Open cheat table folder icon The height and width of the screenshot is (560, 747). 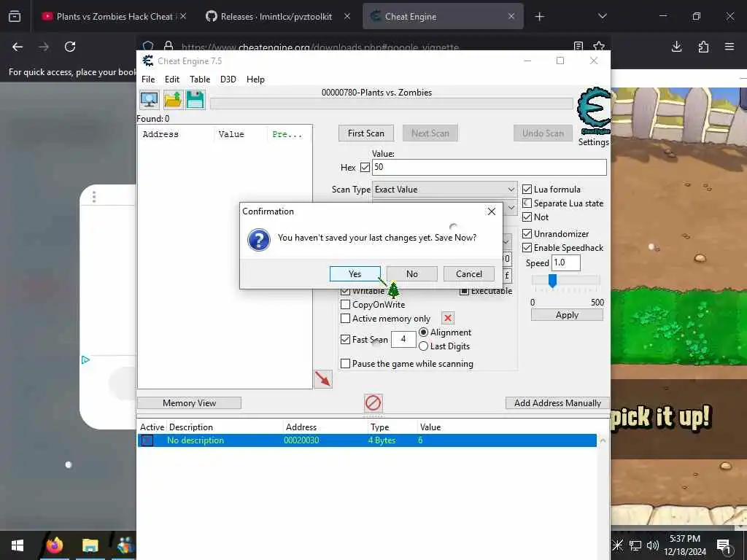point(173,100)
